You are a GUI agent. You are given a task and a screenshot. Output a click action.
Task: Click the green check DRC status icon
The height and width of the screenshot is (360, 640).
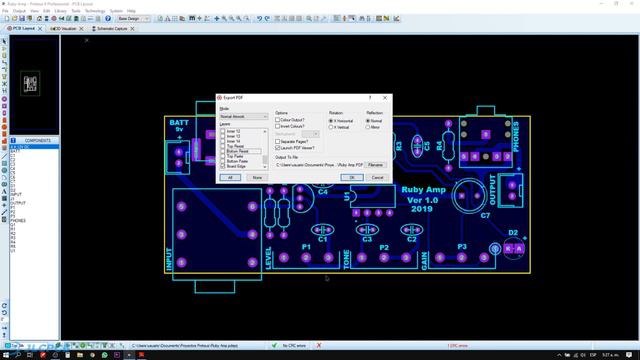[x=274, y=345]
